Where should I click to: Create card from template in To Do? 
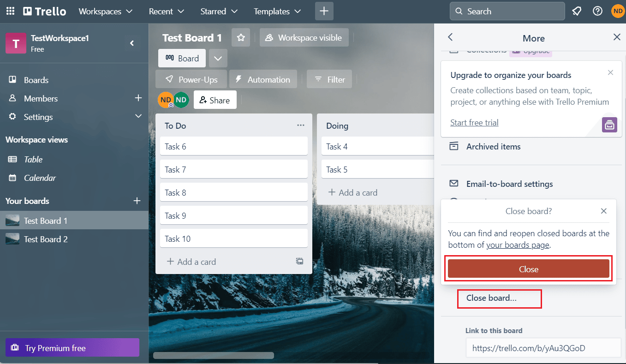tap(300, 262)
